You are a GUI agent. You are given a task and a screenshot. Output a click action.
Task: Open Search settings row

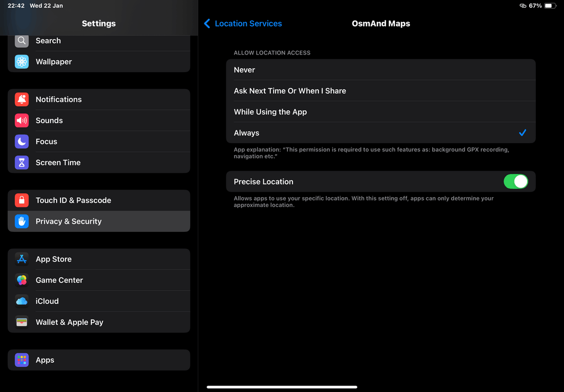coord(99,41)
